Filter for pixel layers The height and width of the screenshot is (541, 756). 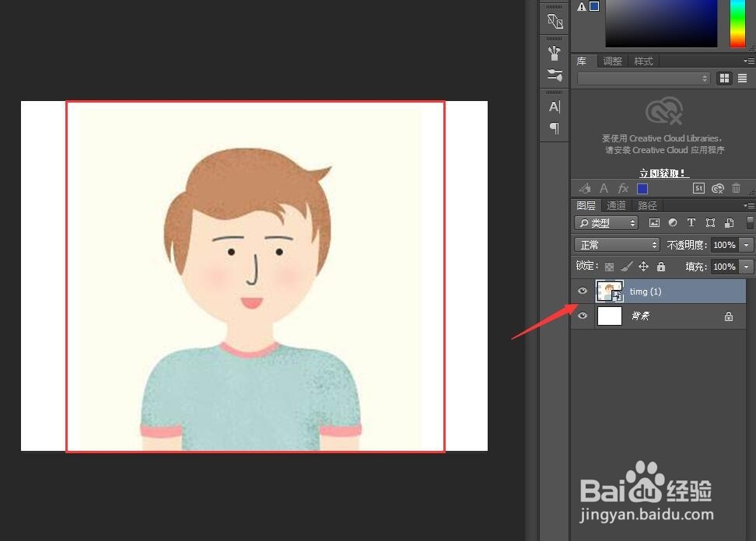(x=654, y=222)
